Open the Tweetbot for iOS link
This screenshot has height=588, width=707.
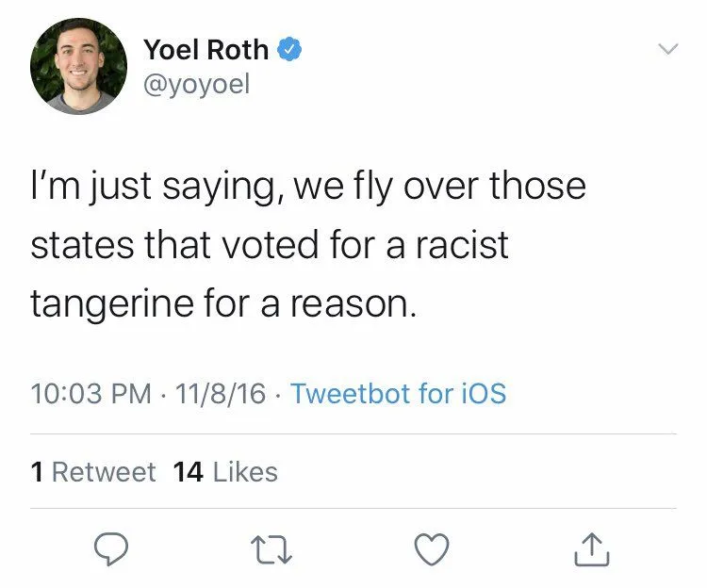pos(398,392)
